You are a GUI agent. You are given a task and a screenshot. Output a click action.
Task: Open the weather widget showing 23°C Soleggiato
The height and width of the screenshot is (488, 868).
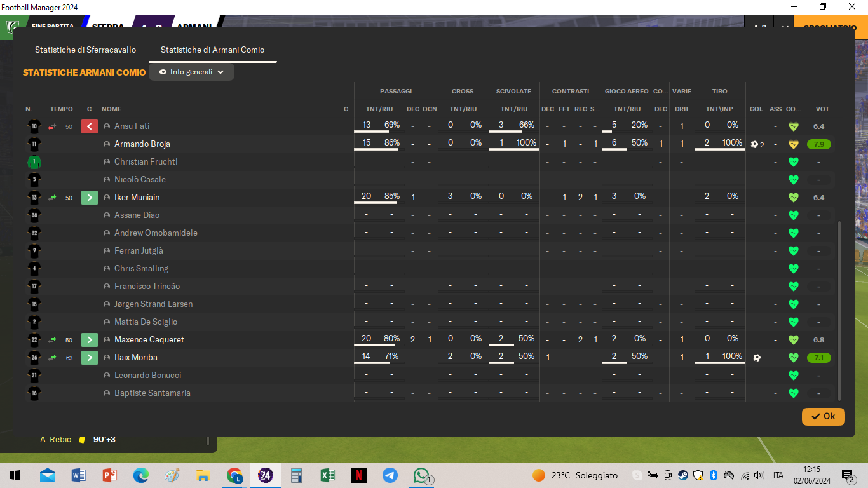pos(575,475)
